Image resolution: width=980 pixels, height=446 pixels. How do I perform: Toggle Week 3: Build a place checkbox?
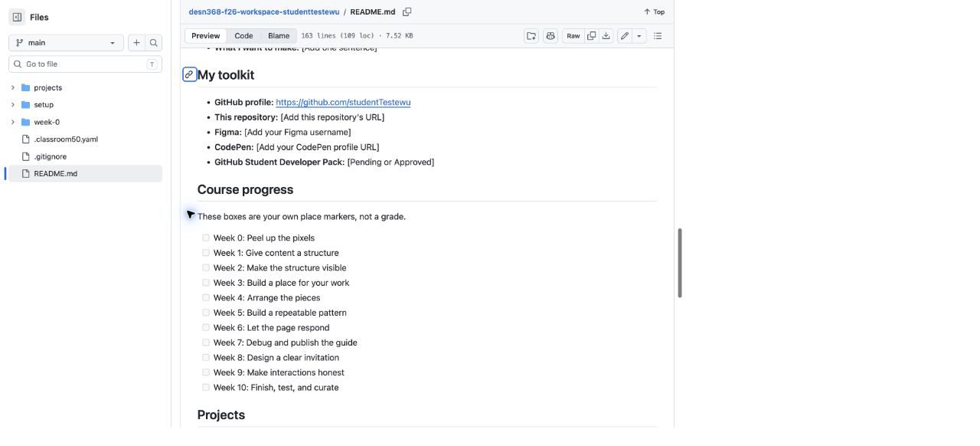tap(206, 283)
